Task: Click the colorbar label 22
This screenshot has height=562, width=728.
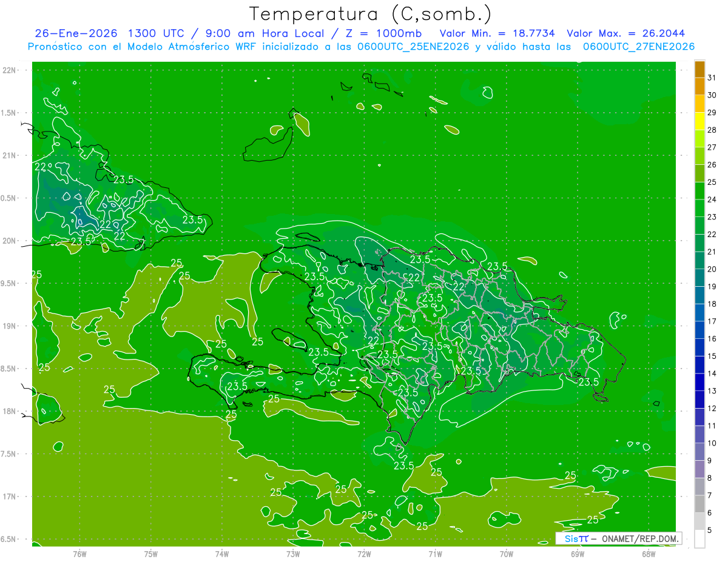Action: [712, 234]
